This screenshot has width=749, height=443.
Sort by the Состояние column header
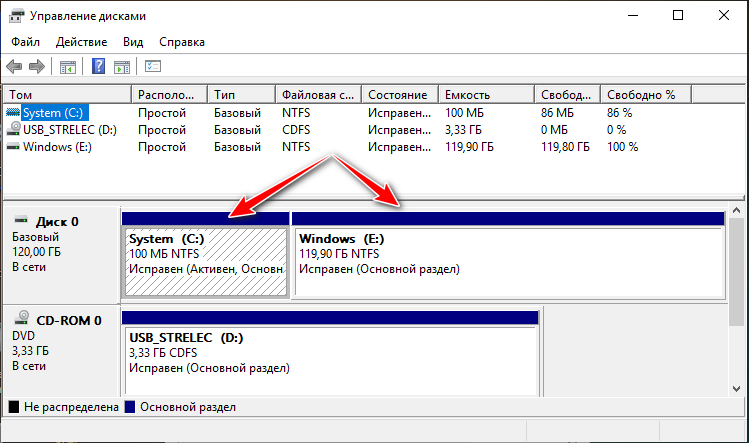tap(400, 95)
